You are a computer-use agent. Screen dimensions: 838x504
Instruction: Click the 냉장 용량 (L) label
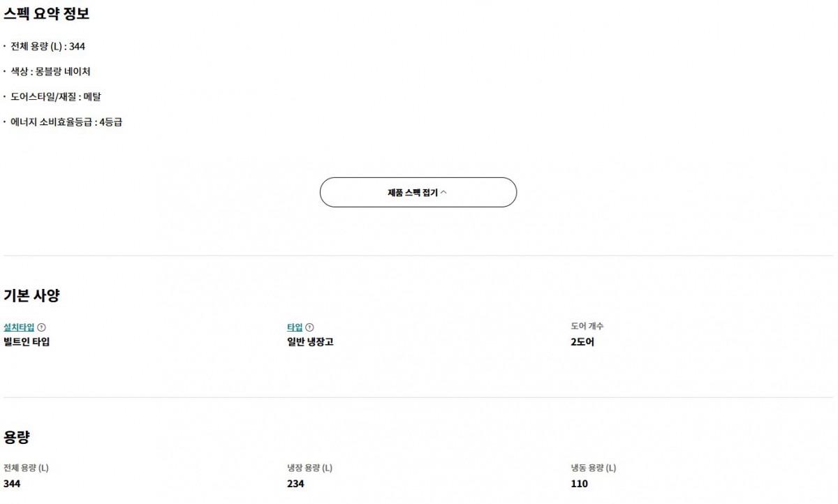[x=309, y=468]
